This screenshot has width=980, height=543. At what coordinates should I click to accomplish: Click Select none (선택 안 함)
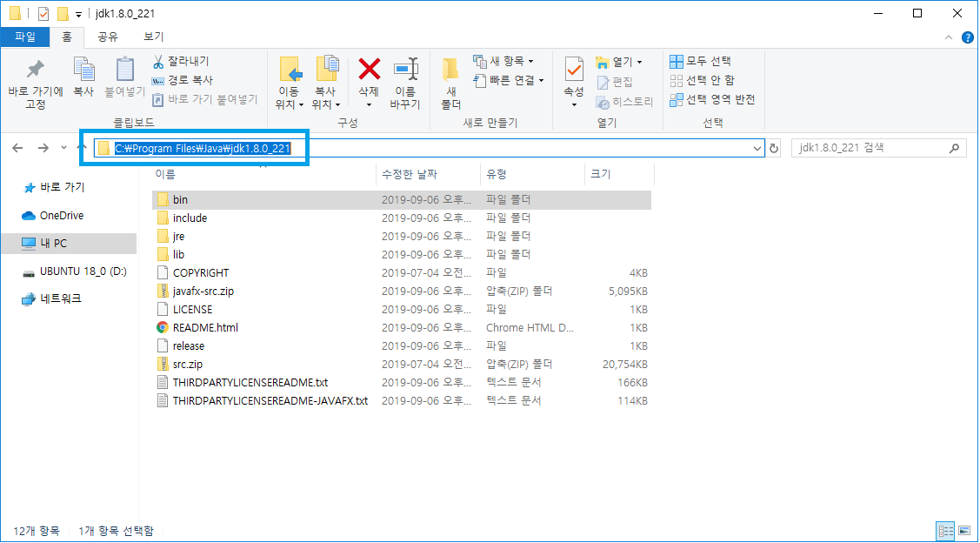[x=703, y=80]
